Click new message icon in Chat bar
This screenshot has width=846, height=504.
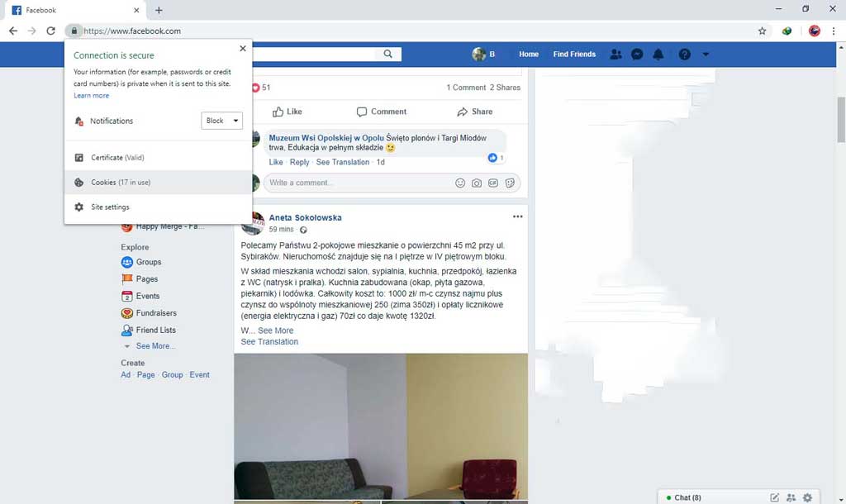click(774, 497)
